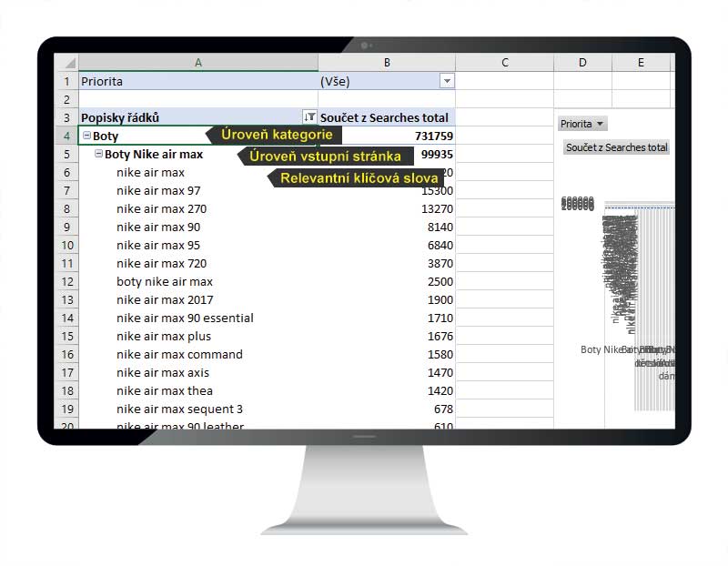Select the value 13270 cell
This screenshot has height=566, width=728.
(x=387, y=208)
